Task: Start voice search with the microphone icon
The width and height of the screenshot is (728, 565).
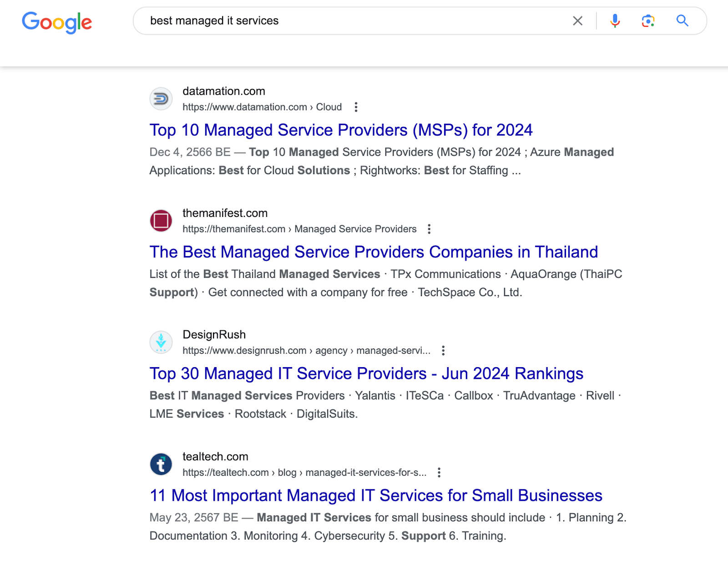Action: (x=615, y=21)
